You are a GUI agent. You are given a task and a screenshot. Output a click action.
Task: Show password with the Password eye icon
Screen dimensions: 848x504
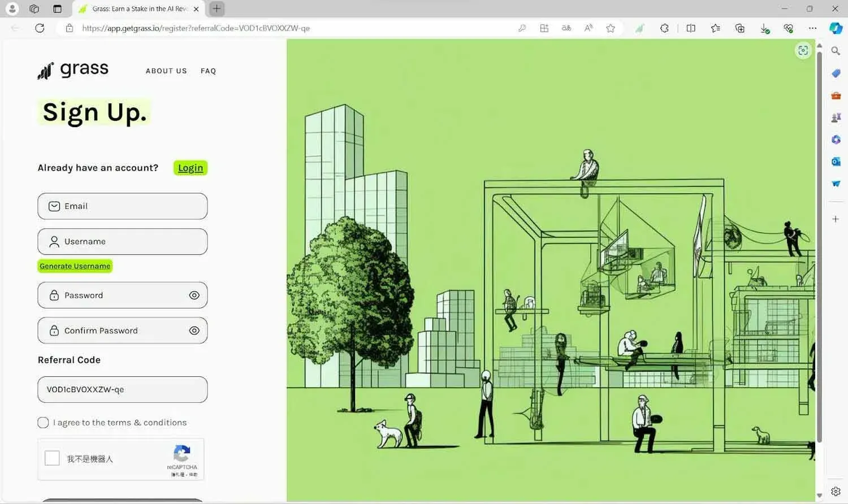(x=194, y=295)
